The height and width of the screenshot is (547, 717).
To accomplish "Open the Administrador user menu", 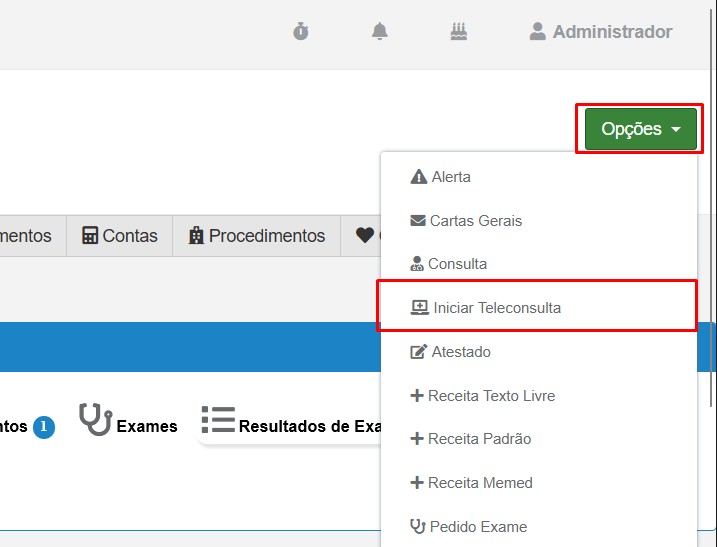I will (601, 32).
